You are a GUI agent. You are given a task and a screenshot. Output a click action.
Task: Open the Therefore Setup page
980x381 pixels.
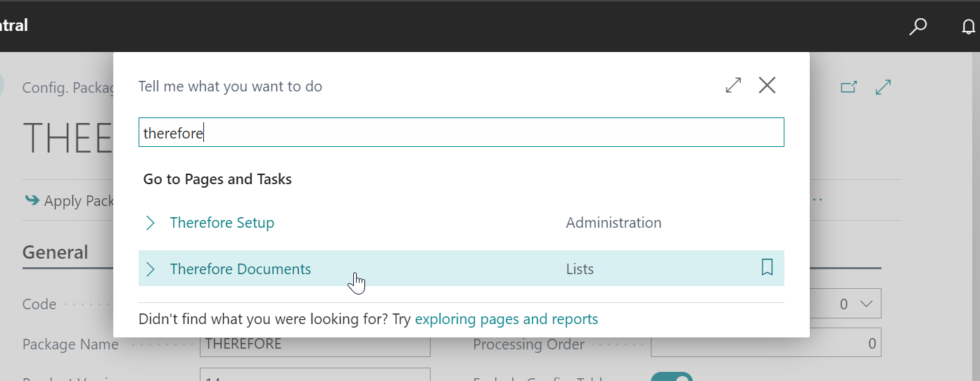(222, 223)
